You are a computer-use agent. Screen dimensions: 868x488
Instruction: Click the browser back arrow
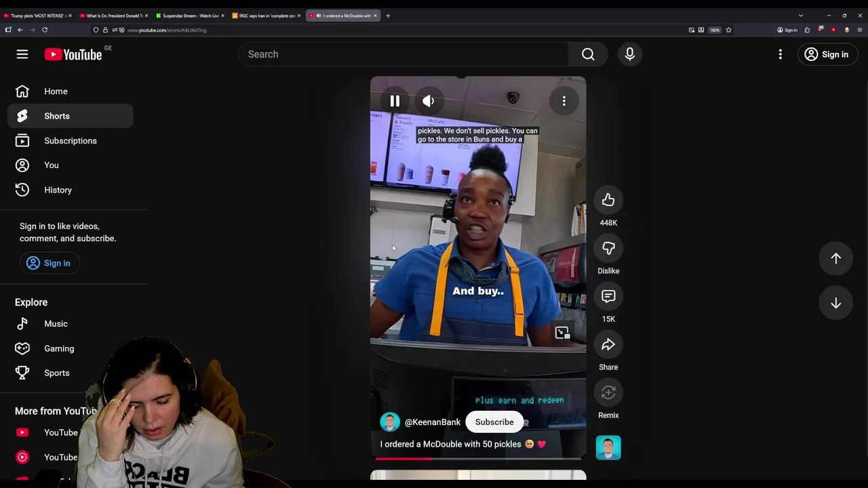click(x=20, y=30)
